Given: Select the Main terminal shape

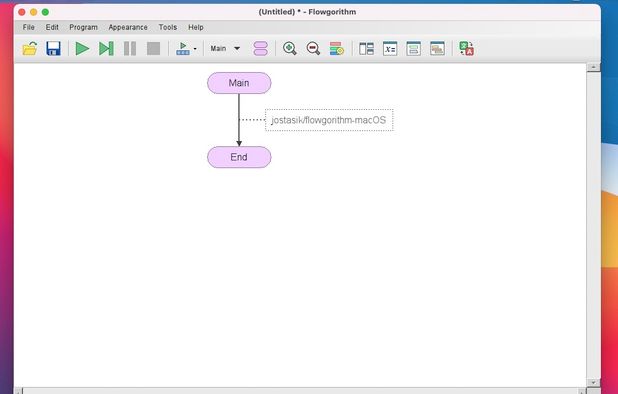Looking at the screenshot, I should click(x=239, y=83).
